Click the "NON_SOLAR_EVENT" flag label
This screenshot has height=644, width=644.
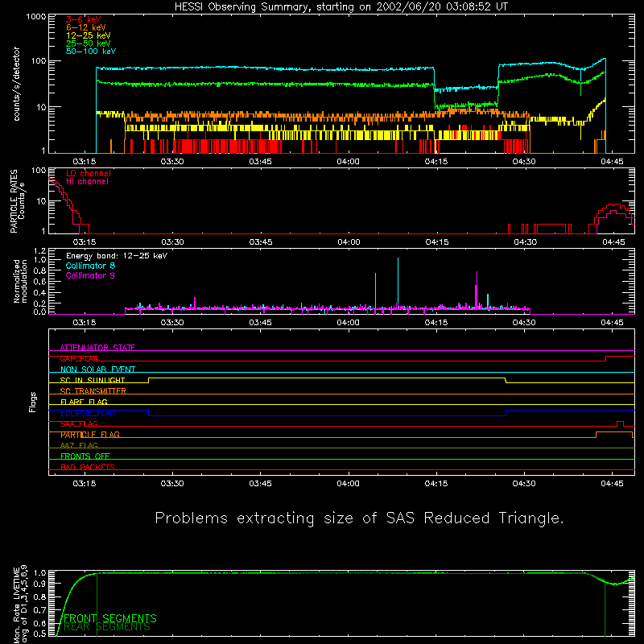tap(97, 369)
